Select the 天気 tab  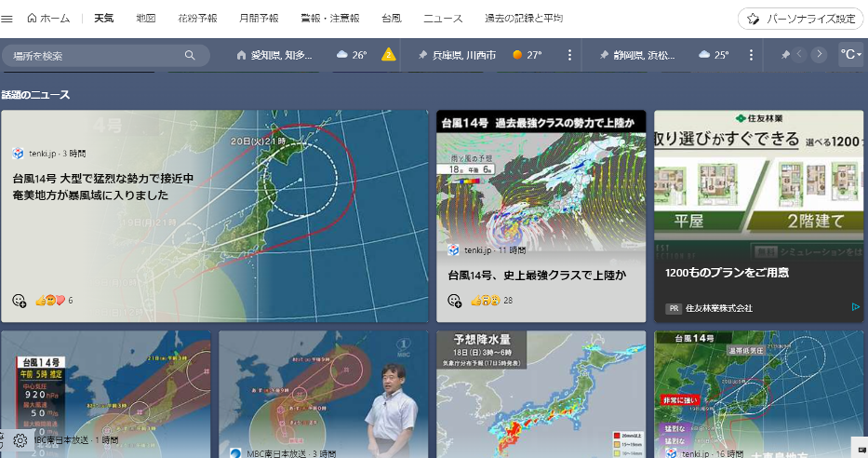103,19
